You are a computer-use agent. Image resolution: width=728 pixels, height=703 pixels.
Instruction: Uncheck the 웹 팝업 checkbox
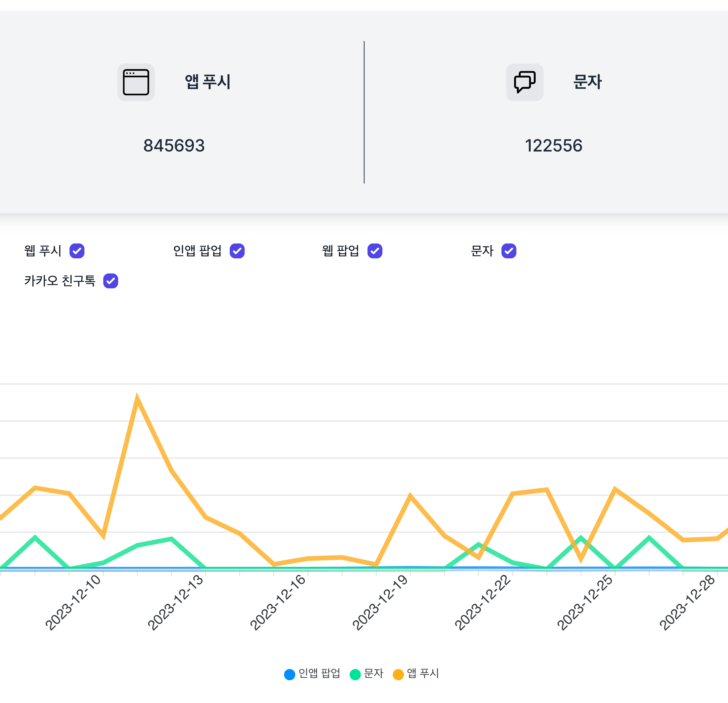tap(375, 251)
